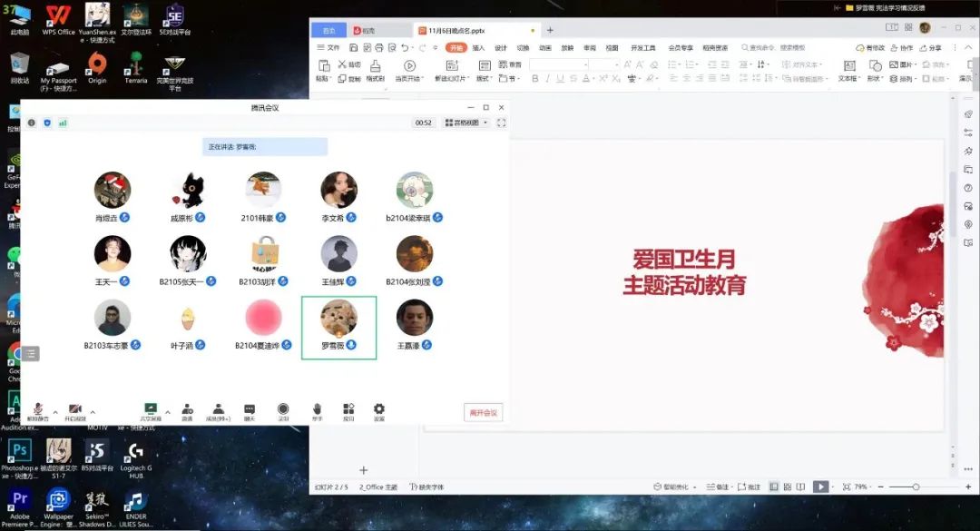Click the red Leave Meeting button

coord(483,413)
